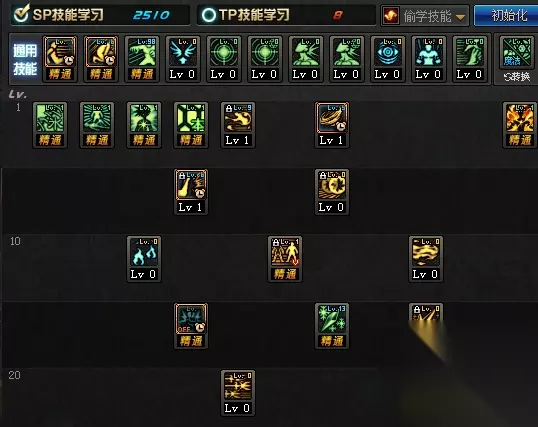Click the blue flames skill at level 10
This screenshot has width=538, height=427.
point(144,253)
